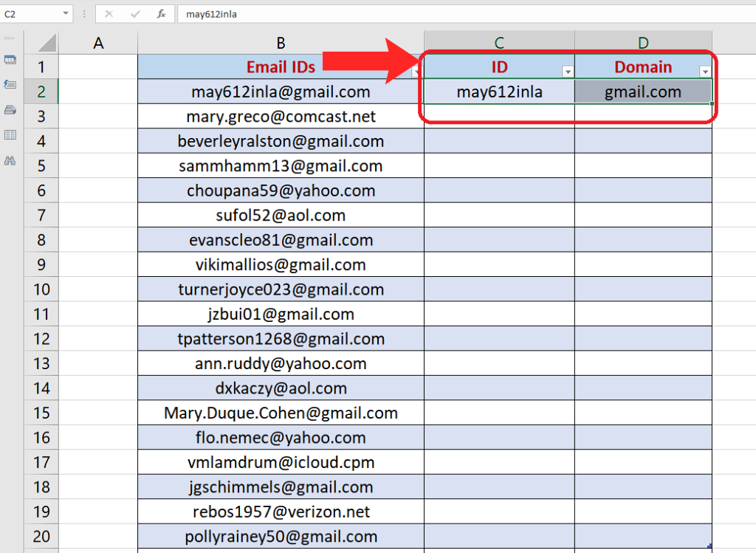
Task: Select column A header
Action: (98, 43)
